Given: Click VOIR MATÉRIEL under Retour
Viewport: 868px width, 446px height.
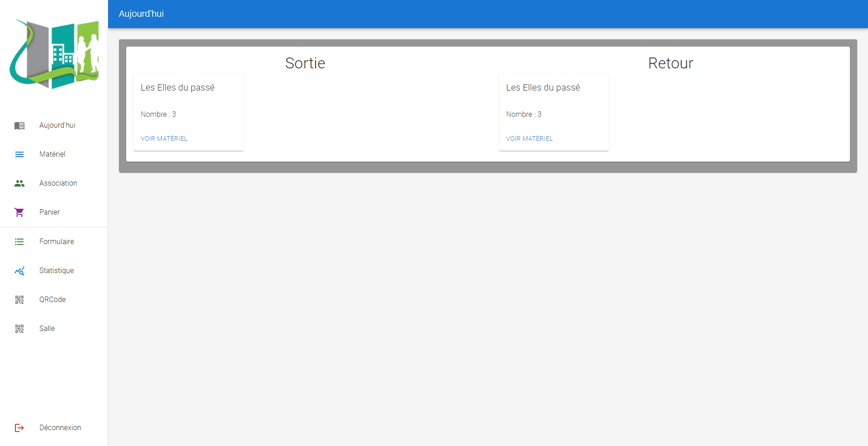Looking at the screenshot, I should tap(530, 139).
